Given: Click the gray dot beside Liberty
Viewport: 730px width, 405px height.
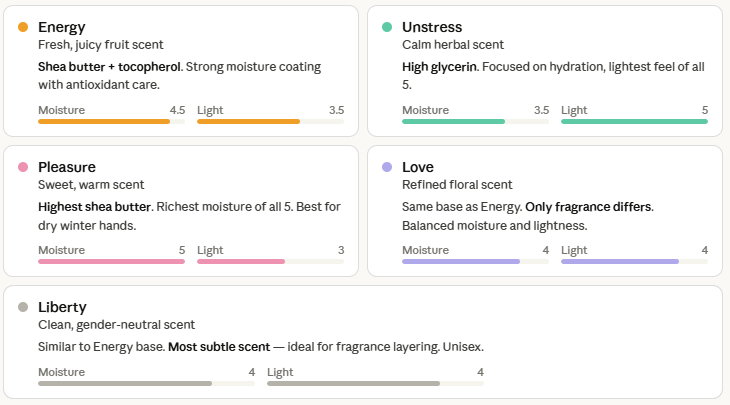Looking at the screenshot, I should pyautogui.click(x=23, y=307).
